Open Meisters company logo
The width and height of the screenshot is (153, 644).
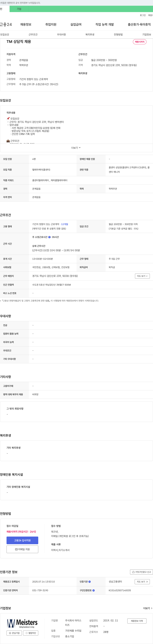[x=22, y=623]
